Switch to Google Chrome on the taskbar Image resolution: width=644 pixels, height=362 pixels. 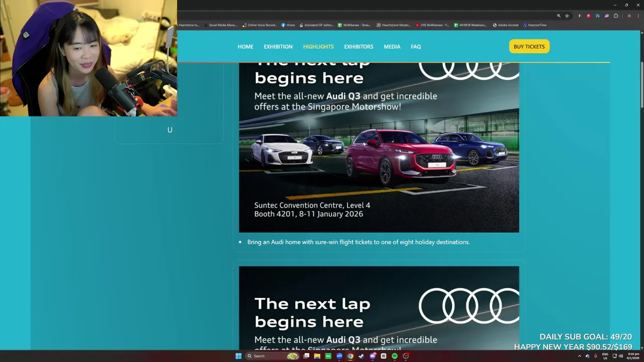[x=350, y=356]
